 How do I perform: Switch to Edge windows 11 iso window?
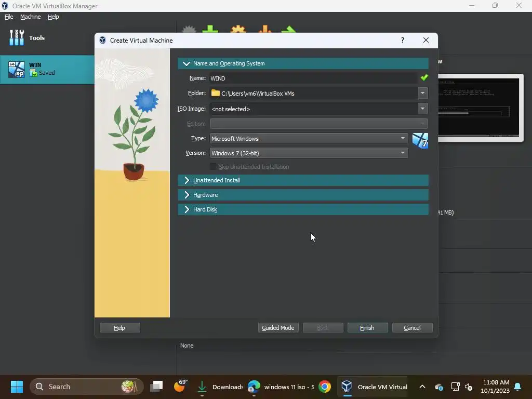(281, 387)
